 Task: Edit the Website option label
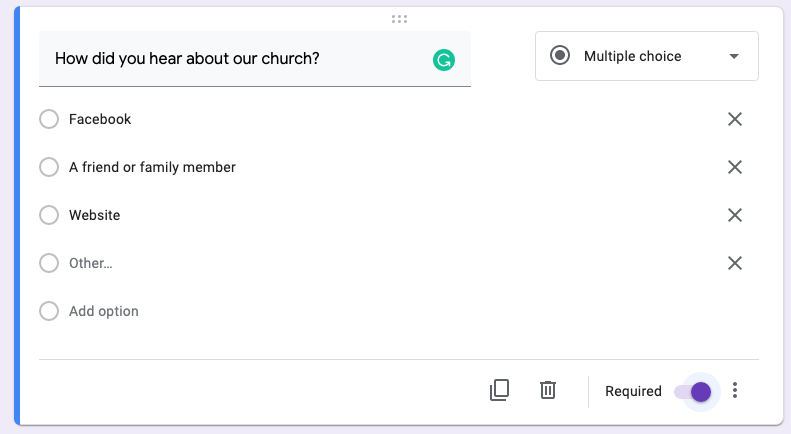94,215
